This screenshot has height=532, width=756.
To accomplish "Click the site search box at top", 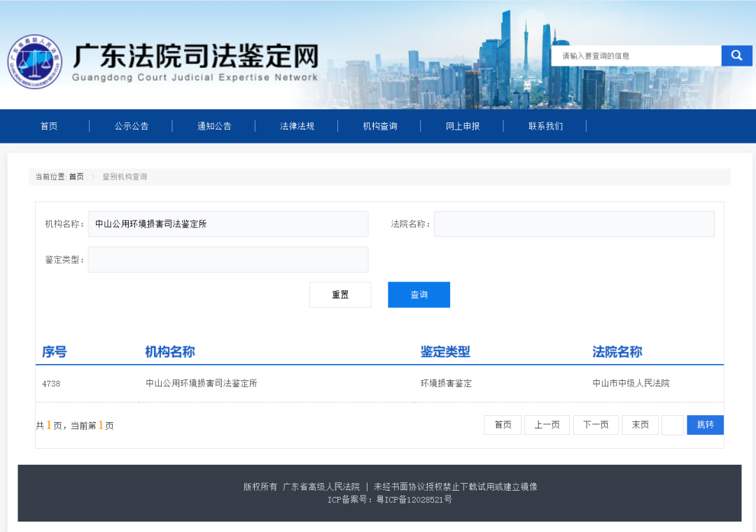I will coord(636,56).
